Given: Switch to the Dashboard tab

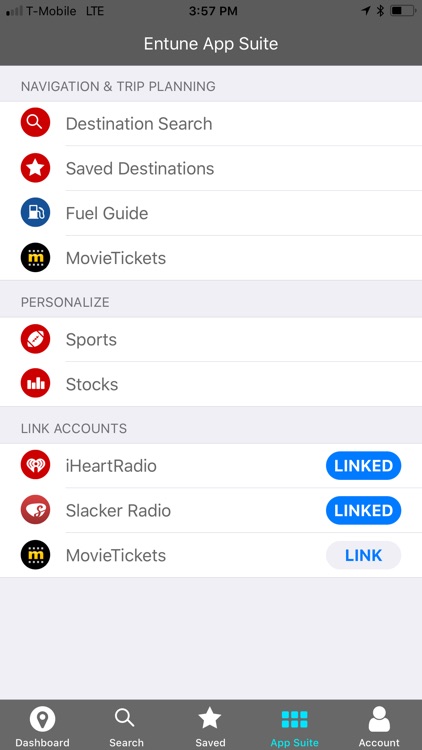Looking at the screenshot, I should [x=42, y=726].
